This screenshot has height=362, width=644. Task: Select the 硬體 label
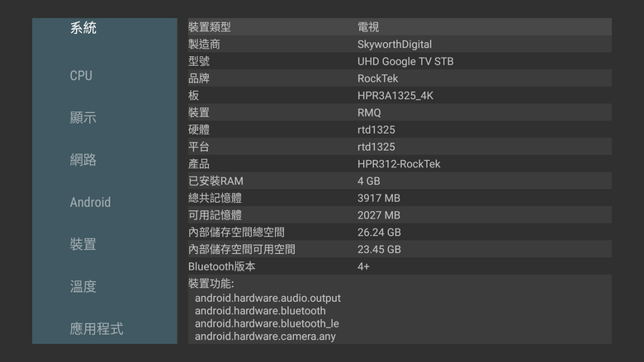199,130
